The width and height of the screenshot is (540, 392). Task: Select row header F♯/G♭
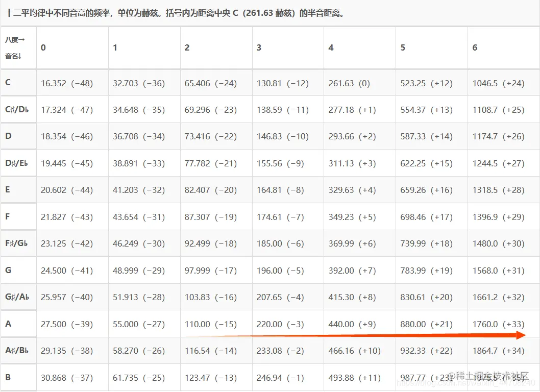tap(18, 243)
